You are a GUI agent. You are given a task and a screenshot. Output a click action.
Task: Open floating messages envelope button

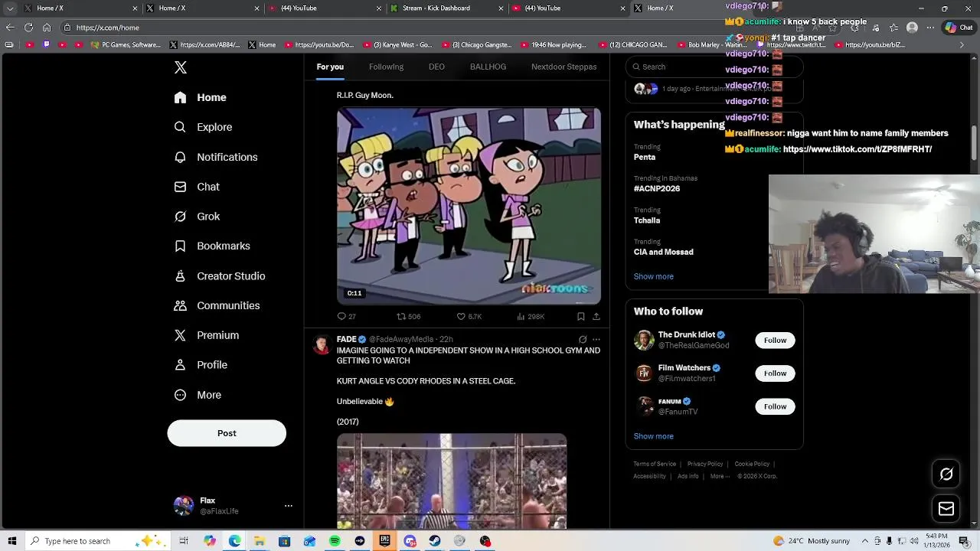point(946,509)
